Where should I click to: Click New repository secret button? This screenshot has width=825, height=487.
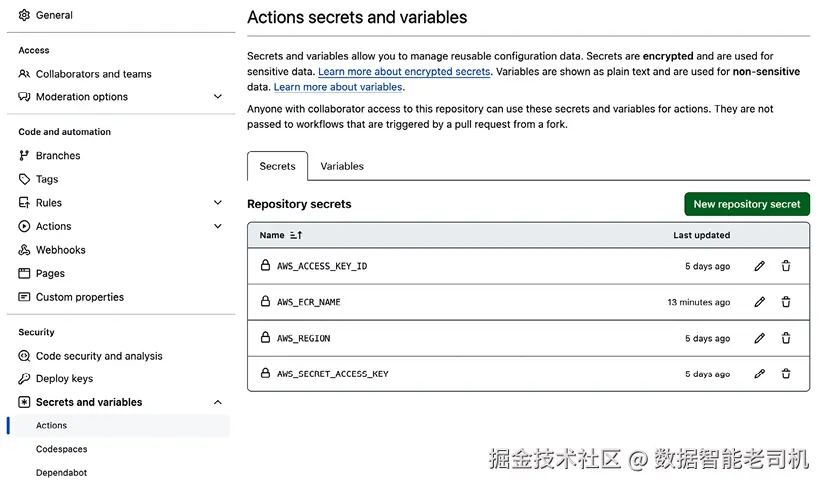pos(747,204)
